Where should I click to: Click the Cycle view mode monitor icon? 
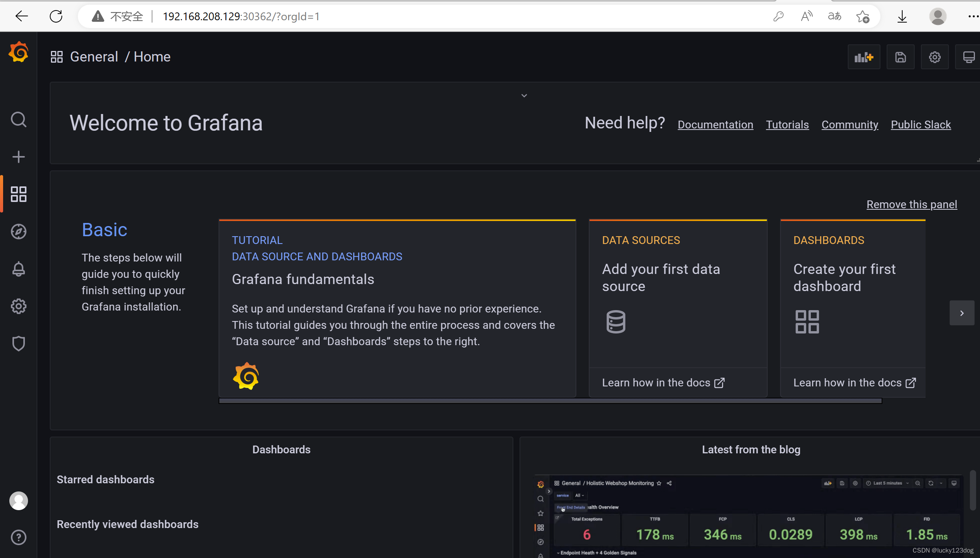[x=968, y=57]
